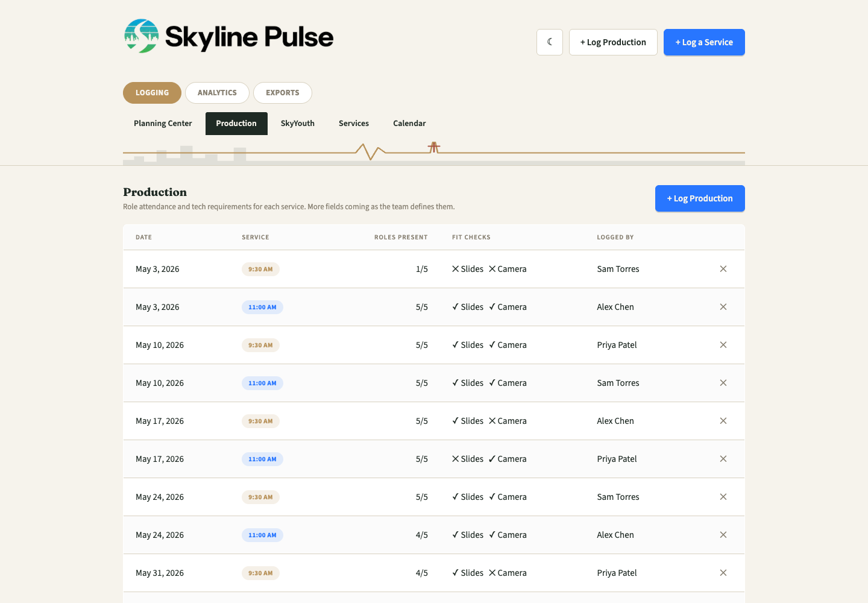The width and height of the screenshot is (868, 603).
Task: Click the Production section heading
Action: (155, 192)
